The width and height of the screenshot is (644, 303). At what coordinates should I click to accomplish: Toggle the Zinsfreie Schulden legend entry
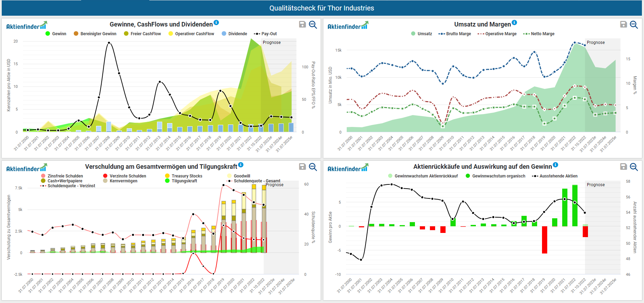(62, 176)
